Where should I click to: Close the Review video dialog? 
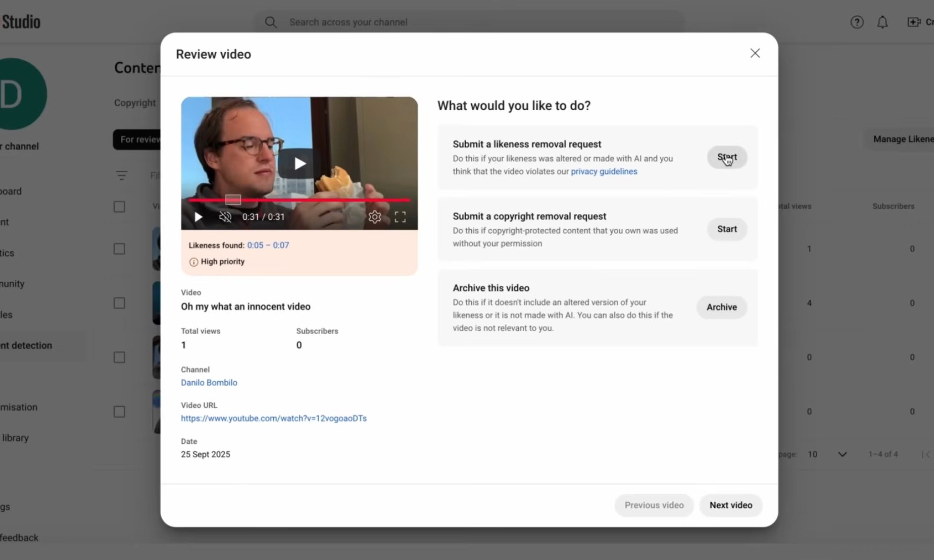[x=755, y=53]
